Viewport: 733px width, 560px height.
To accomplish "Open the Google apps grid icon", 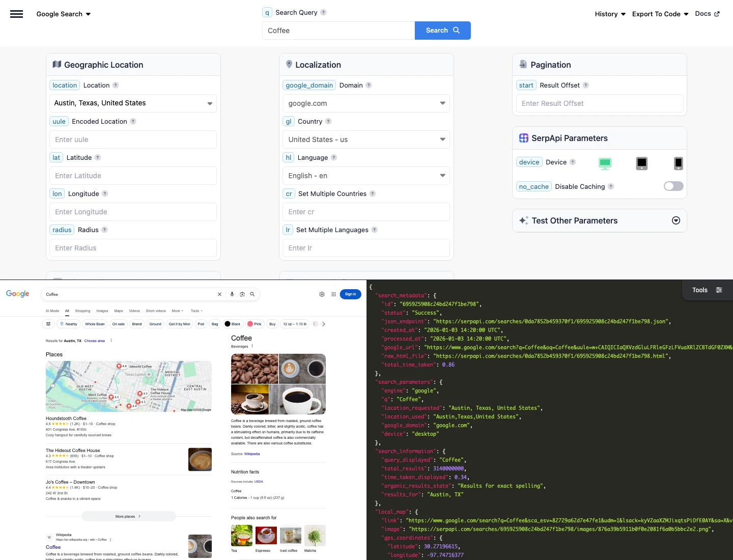I will [x=333, y=294].
